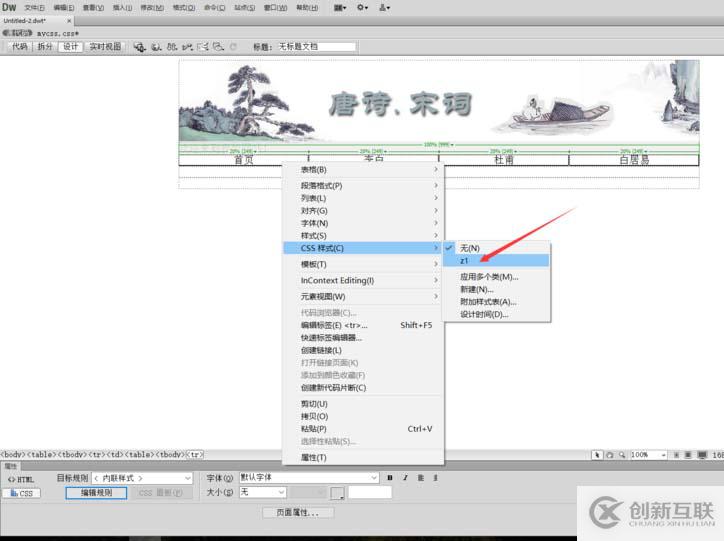
Task: Expand the 字体 font dropdown
Action: (x=308, y=478)
